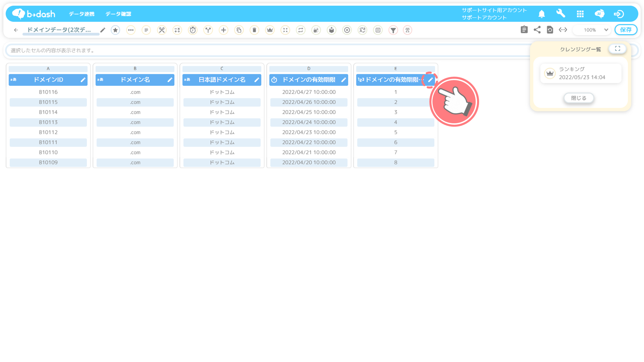Select cell B10113
Viewport: 644px width, 362px height.
tap(48, 122)
